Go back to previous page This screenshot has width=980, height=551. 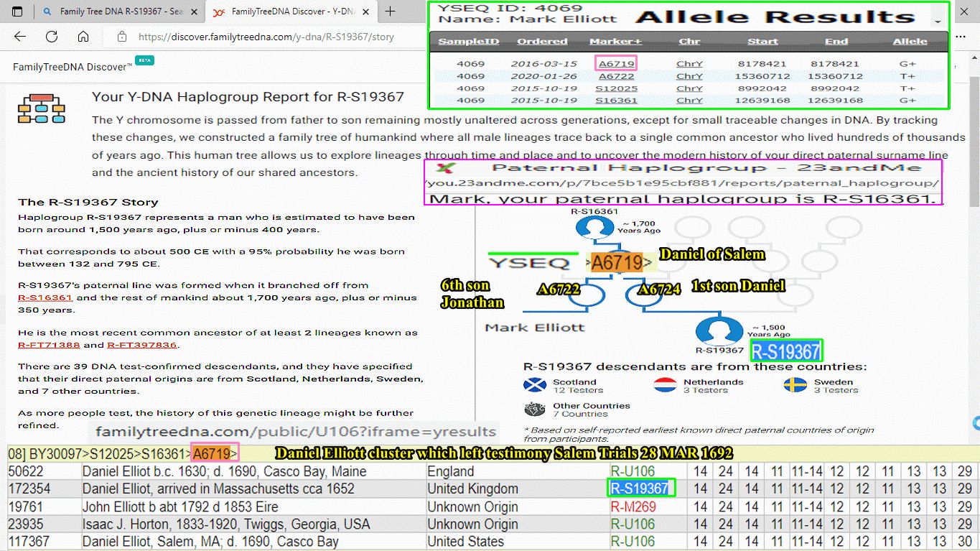tap(20, 37)
